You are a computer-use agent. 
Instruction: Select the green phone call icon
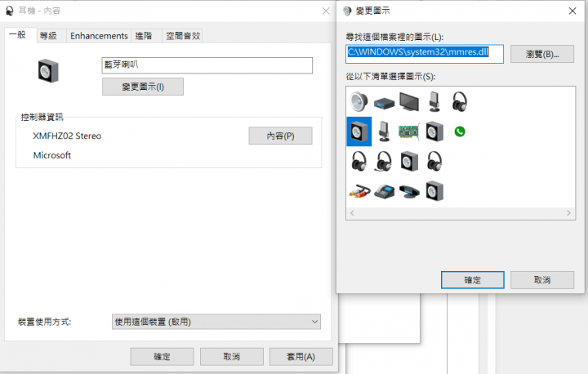[460, 131]
